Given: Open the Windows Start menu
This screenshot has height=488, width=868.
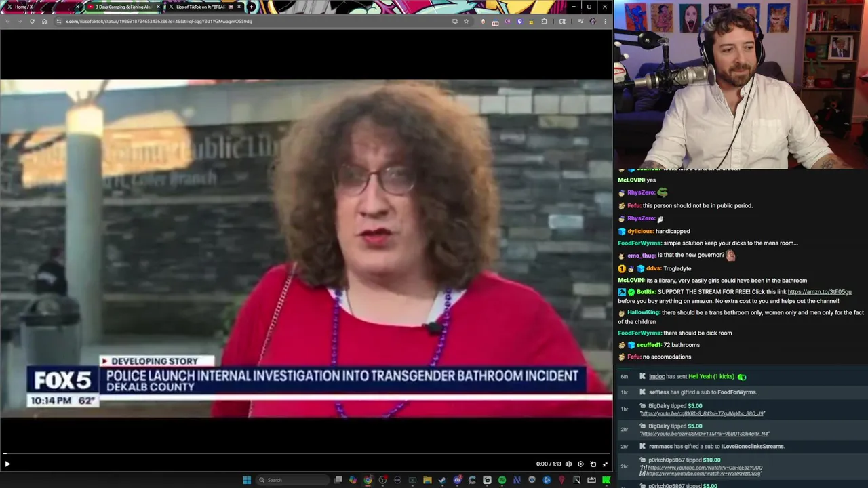Looking at the screenshot, I should click(247, 480).
